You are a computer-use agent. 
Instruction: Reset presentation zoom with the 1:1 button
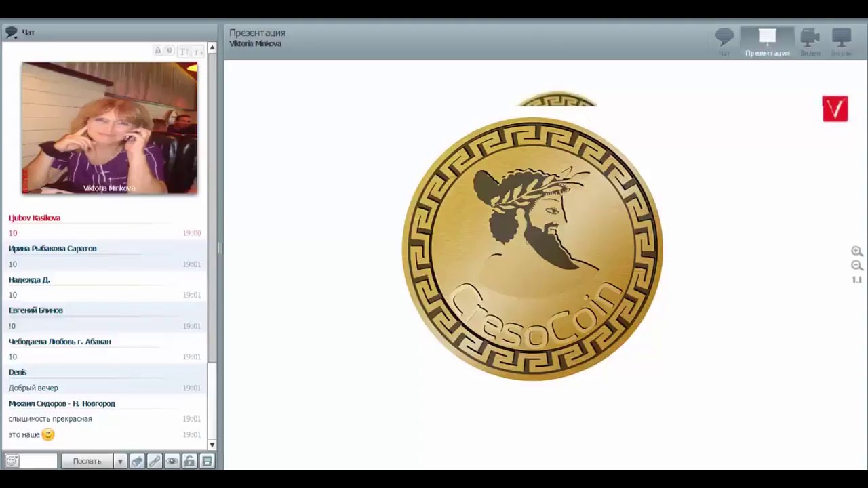(857, 280)
